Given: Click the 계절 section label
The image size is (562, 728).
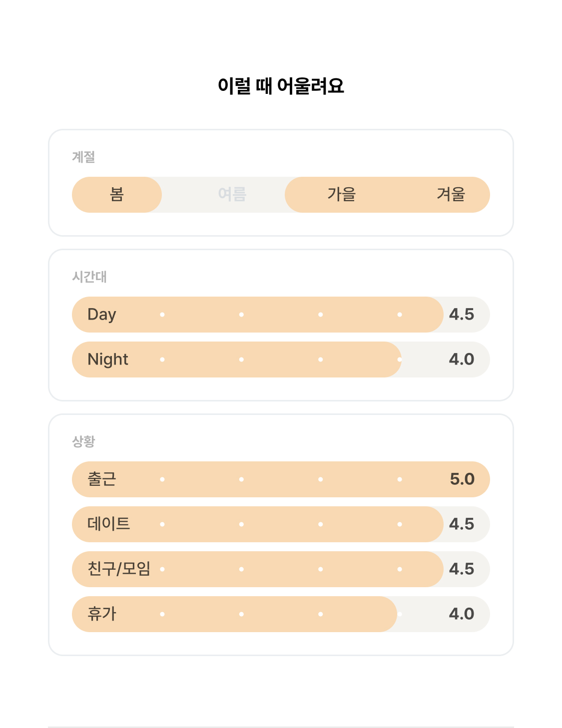Looking at the screenshot, I should [83, 157].
